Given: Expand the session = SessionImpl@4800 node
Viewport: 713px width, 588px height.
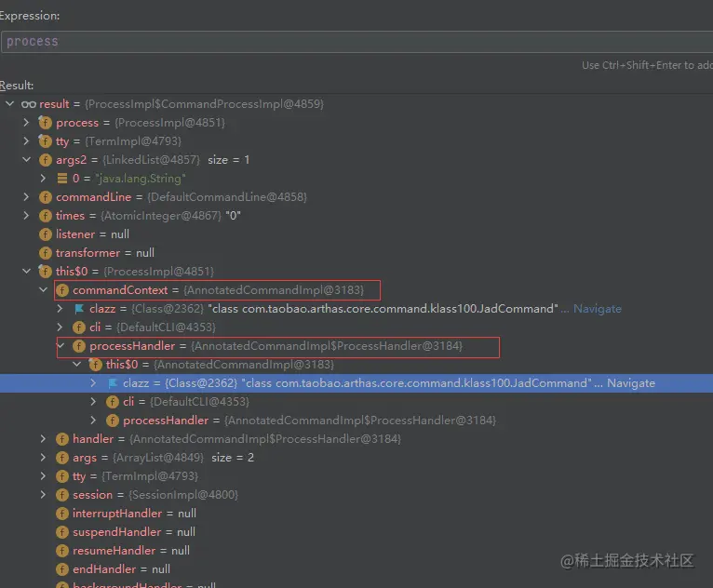Looking at the screenshot, I should click(43, 495).
